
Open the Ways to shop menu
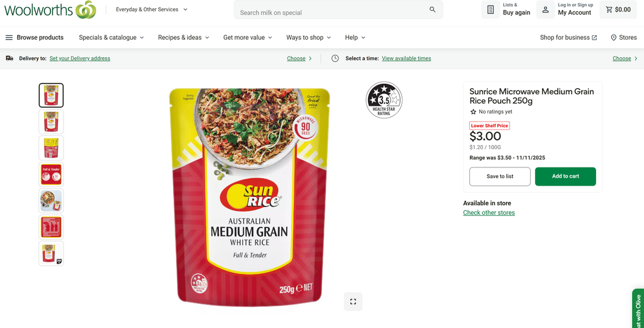point(308,37)
